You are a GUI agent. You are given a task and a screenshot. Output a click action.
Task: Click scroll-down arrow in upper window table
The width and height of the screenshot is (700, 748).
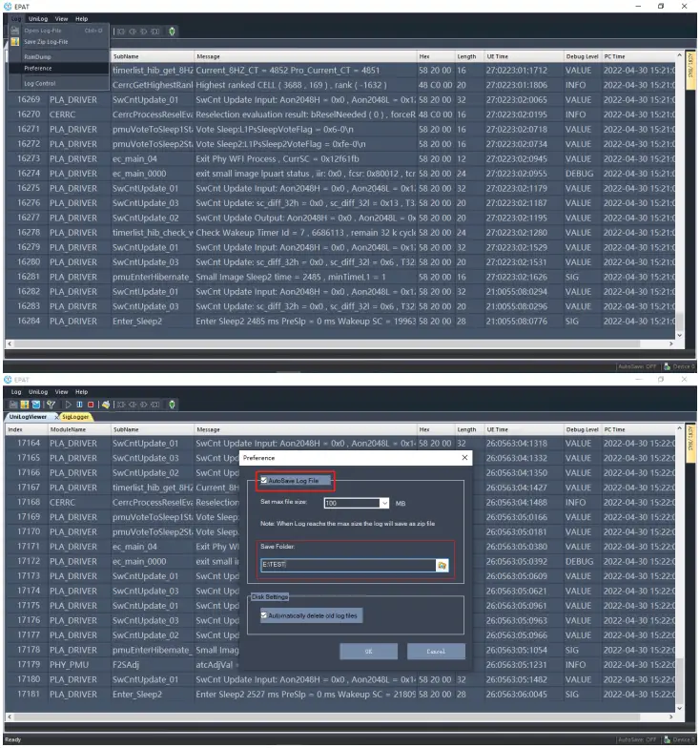tap(679, 336)
